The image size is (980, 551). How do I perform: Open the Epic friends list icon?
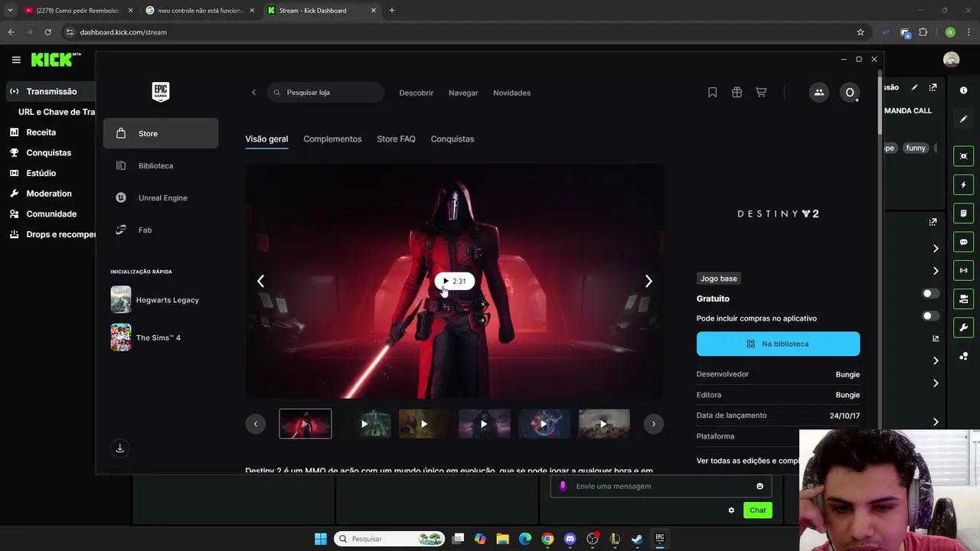tap(818, 93)
